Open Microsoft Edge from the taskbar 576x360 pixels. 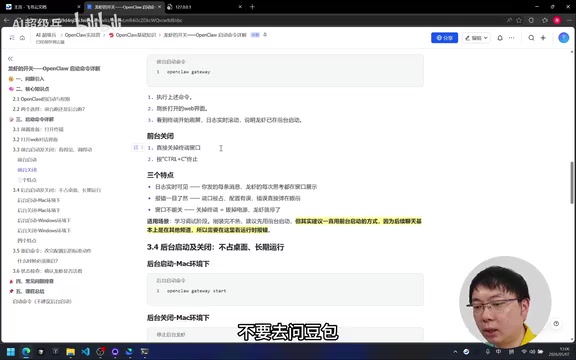pyautogui.click(x=26, y=352)
